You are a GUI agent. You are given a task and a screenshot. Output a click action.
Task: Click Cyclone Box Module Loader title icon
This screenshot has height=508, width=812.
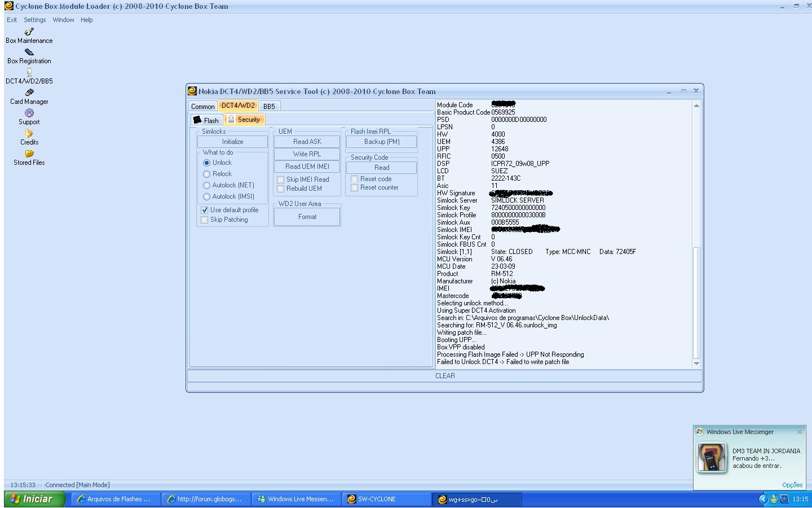coord(8,6)
